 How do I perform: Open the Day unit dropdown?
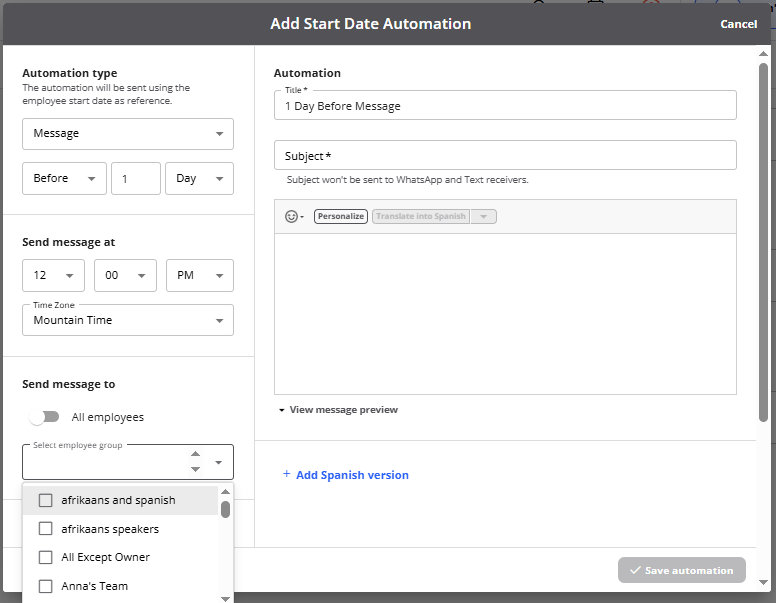pyautogui.click(x=199, y=178)
